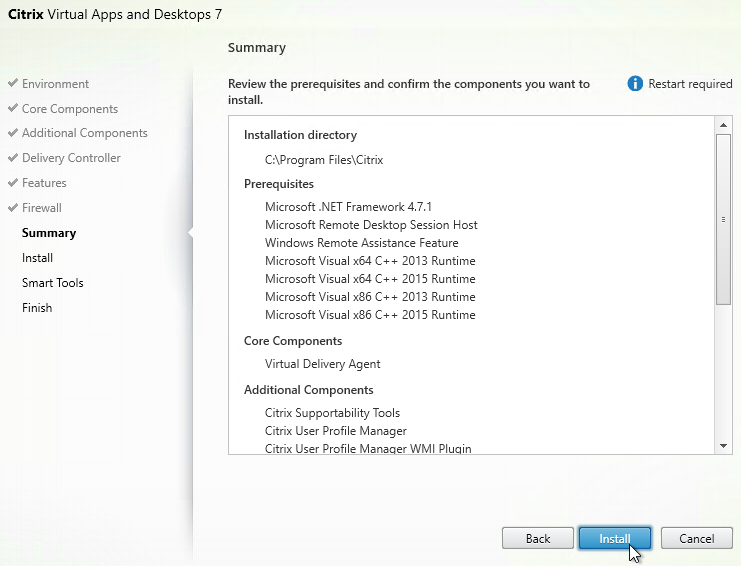
Task: Click Windows Remote Assistance Feature entry
Action: (362, 243)
